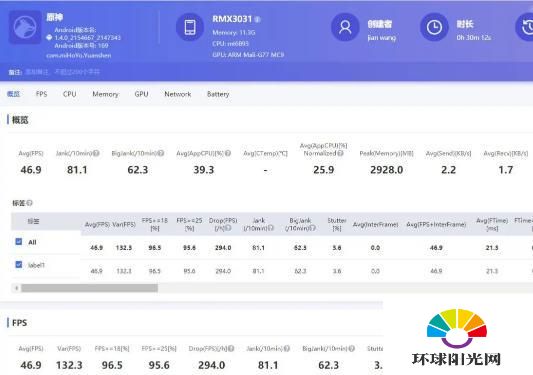Click FPS section FPS>=25[%] value 95.6

point(159,365)
